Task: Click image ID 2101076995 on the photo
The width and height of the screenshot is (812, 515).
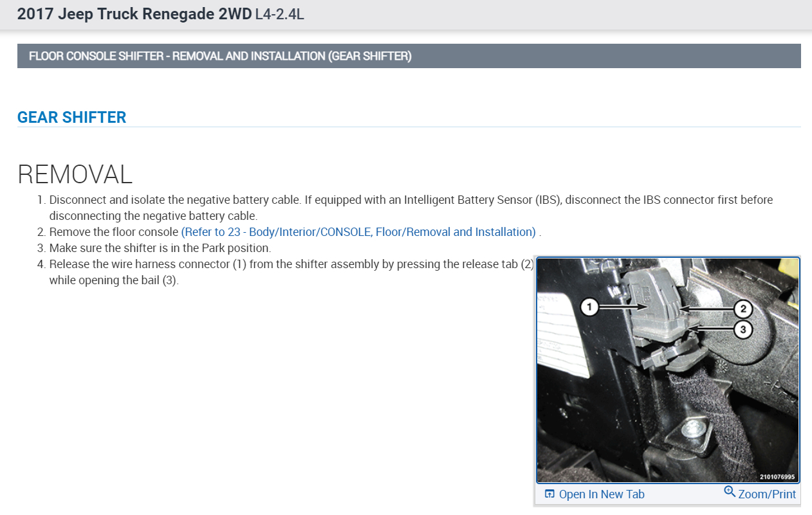Action: (777, 477)
